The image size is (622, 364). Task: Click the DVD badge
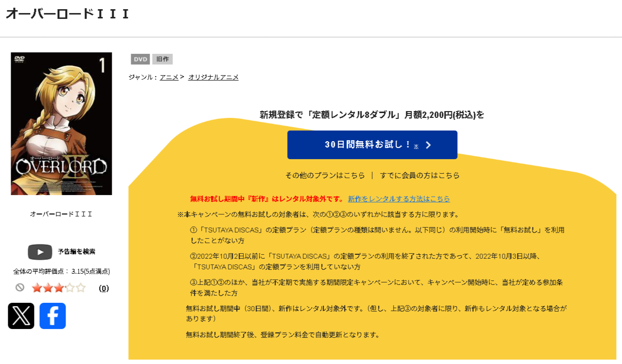[x=140, y=59]
